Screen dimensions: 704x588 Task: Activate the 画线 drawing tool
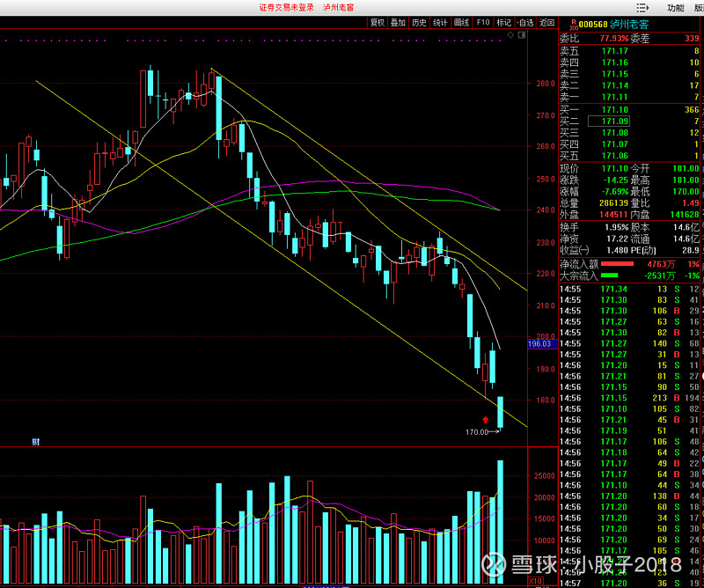click(x=461, y=23)
